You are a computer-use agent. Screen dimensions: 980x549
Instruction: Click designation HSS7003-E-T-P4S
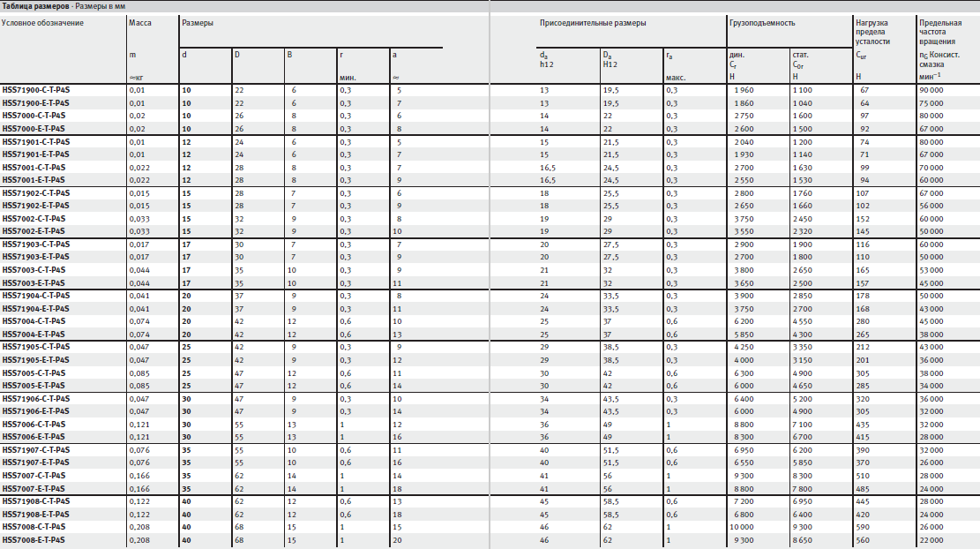point(34,283)
